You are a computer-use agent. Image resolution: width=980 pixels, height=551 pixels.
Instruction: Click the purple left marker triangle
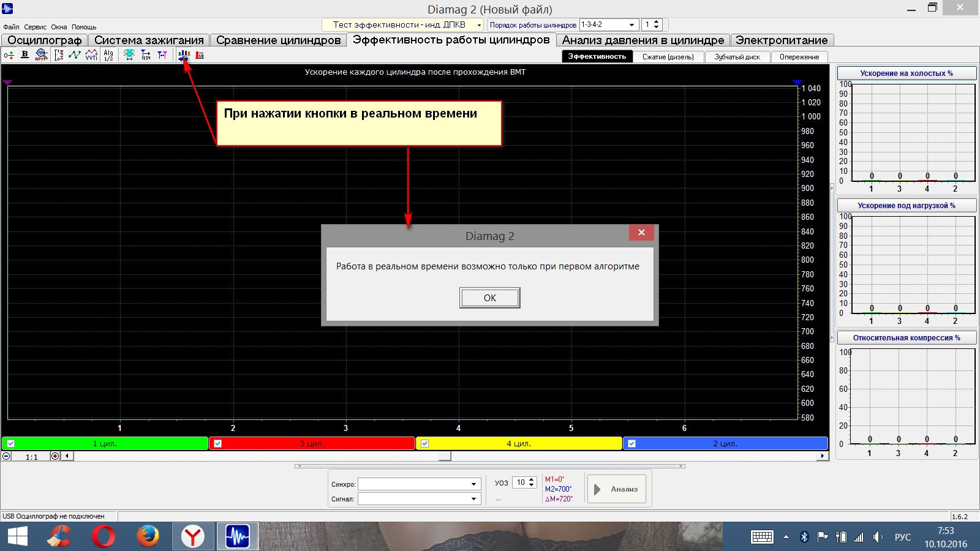pyautogui.click(x=7, y=82)
